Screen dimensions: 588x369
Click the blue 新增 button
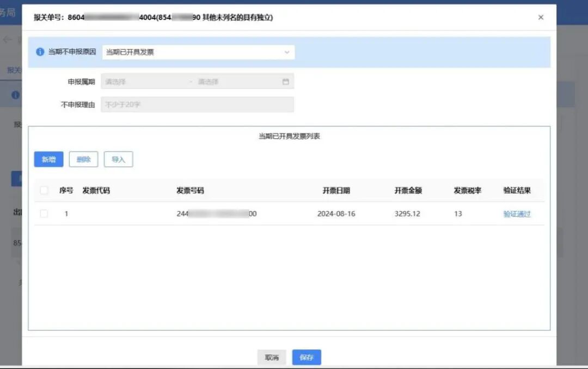tap(49, 159)
